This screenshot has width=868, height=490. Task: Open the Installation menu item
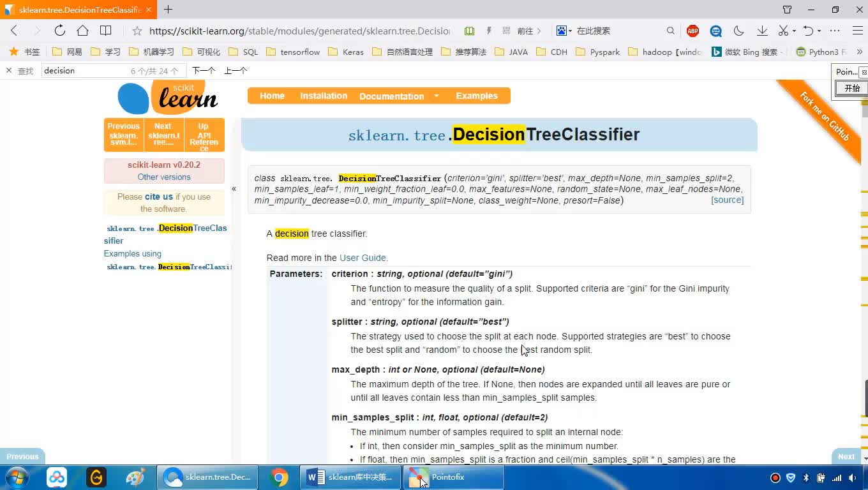324,96
